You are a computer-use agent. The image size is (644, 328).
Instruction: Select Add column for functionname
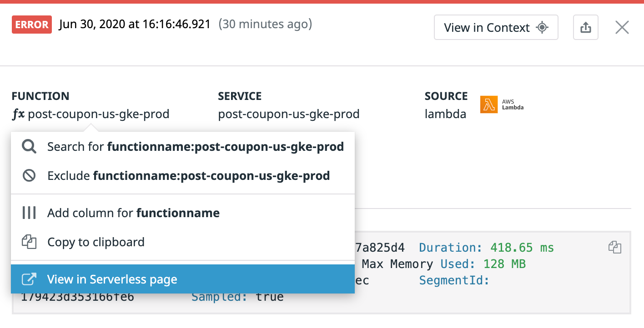[133, 213]
